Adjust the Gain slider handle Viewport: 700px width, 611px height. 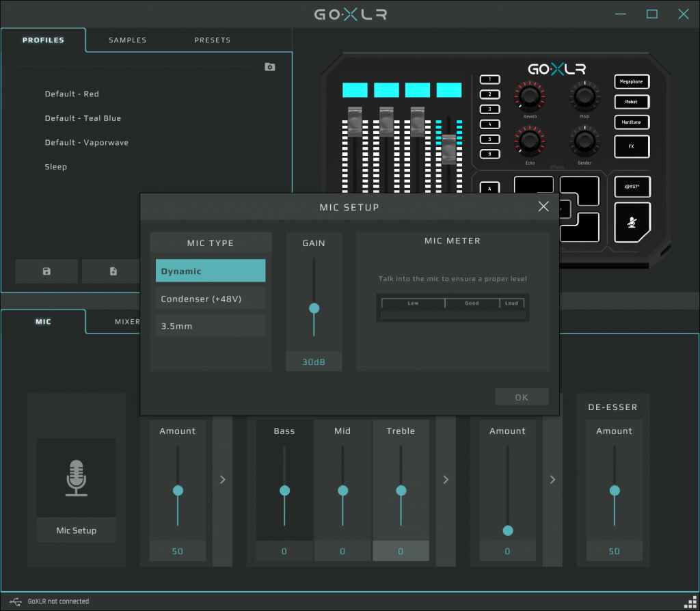coord(314,308)
